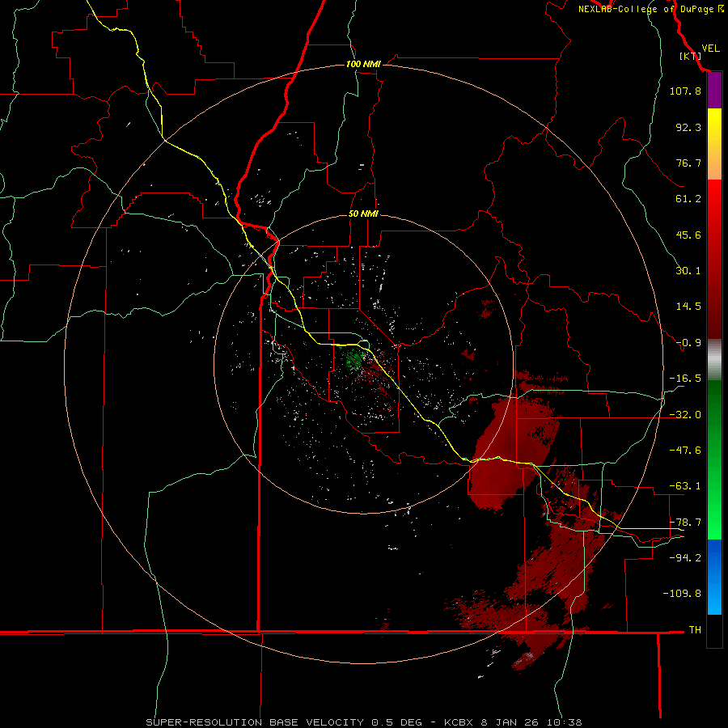Click the Super-Resolution Base Velocity caption at bottom
This screenshot has height=728, width=728.
pyautogui.click(x=363, y=722)
